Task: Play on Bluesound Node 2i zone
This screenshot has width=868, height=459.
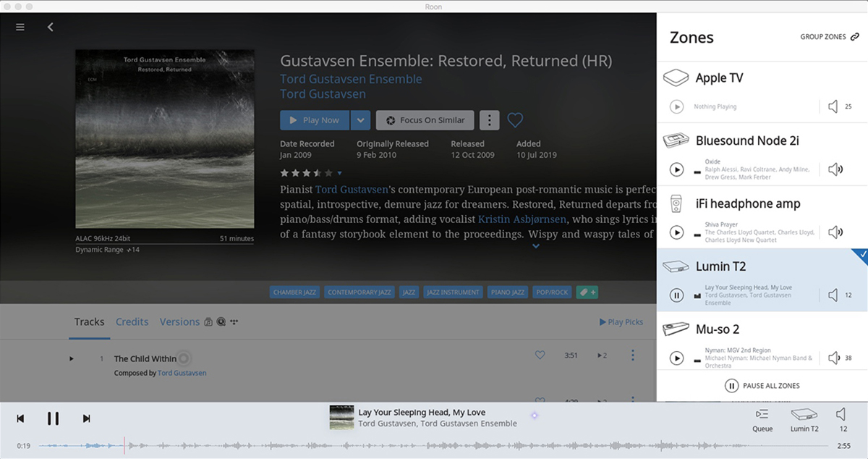Action: (x=676, y=169)
